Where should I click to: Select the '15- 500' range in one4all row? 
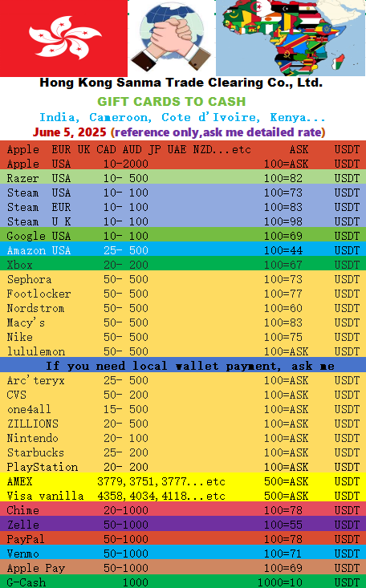click(x=126, y=409)
